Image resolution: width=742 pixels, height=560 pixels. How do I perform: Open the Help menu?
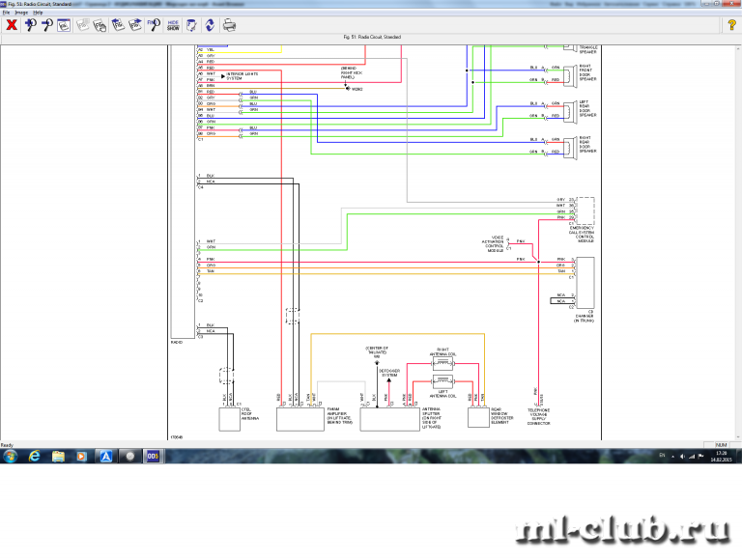click(38, 13)
